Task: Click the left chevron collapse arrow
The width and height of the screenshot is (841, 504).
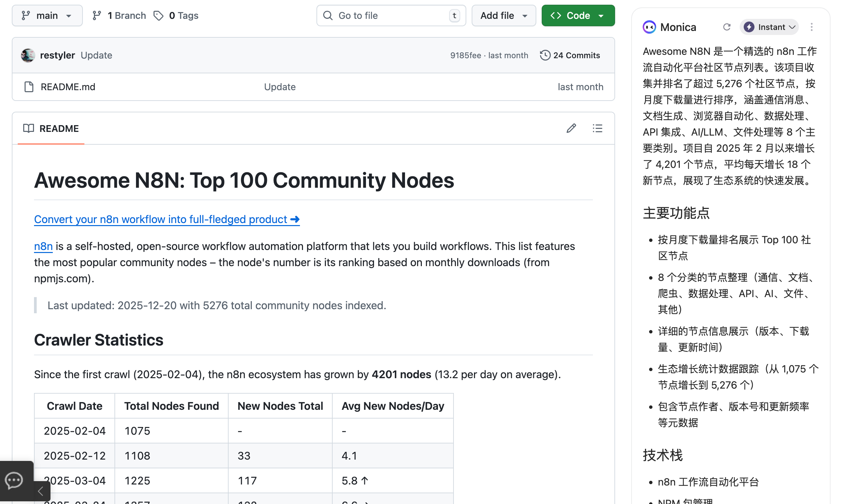Action: point(41,491)
